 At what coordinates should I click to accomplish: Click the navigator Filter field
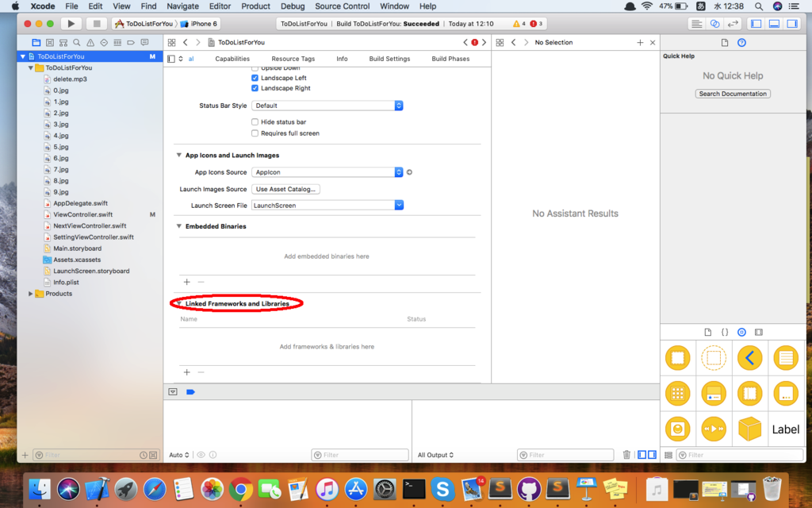tap(96, 455)
